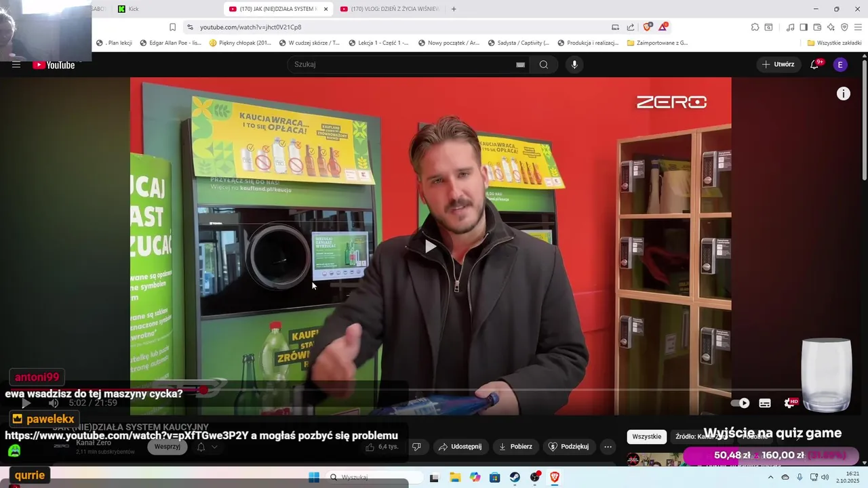The width and height of the screenshot is (868, 488).
Task: Click the page vertical scrollbar
Action: (863, 122)
